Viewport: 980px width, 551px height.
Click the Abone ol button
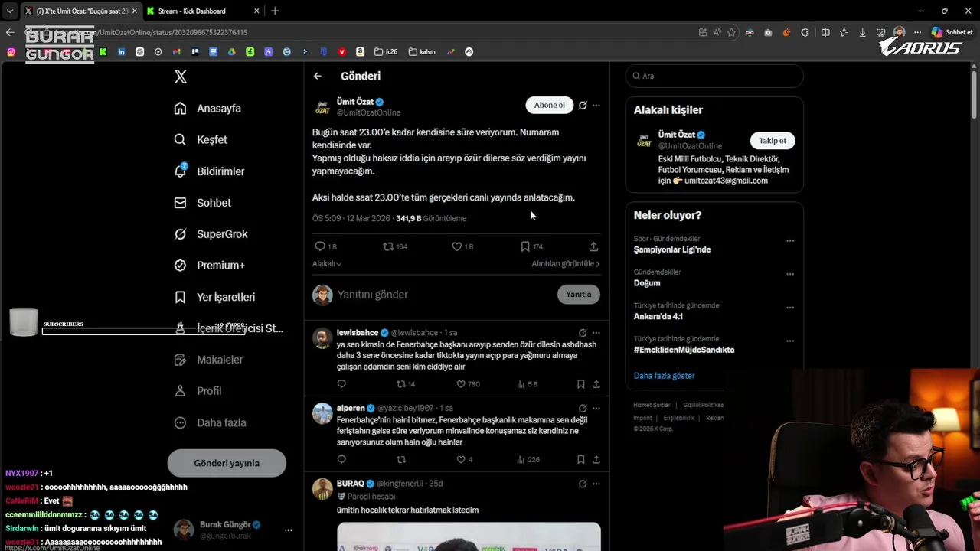(x=549, y=106)
